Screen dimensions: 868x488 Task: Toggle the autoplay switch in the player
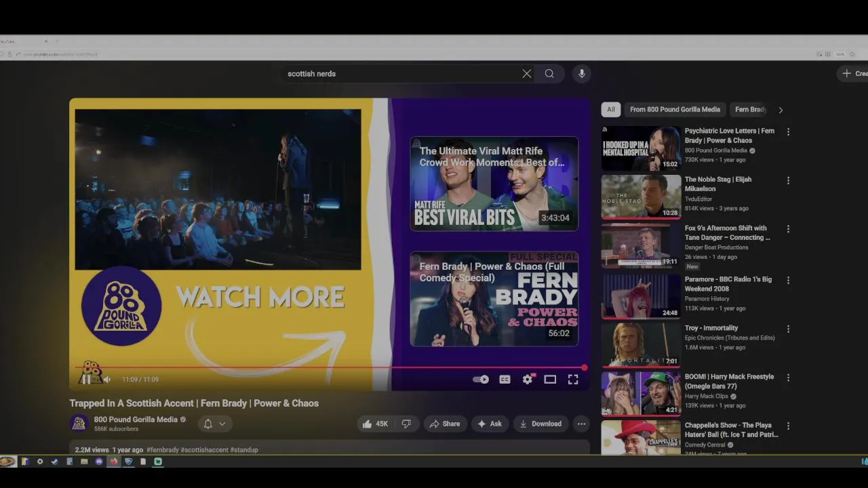pos(481,380)
